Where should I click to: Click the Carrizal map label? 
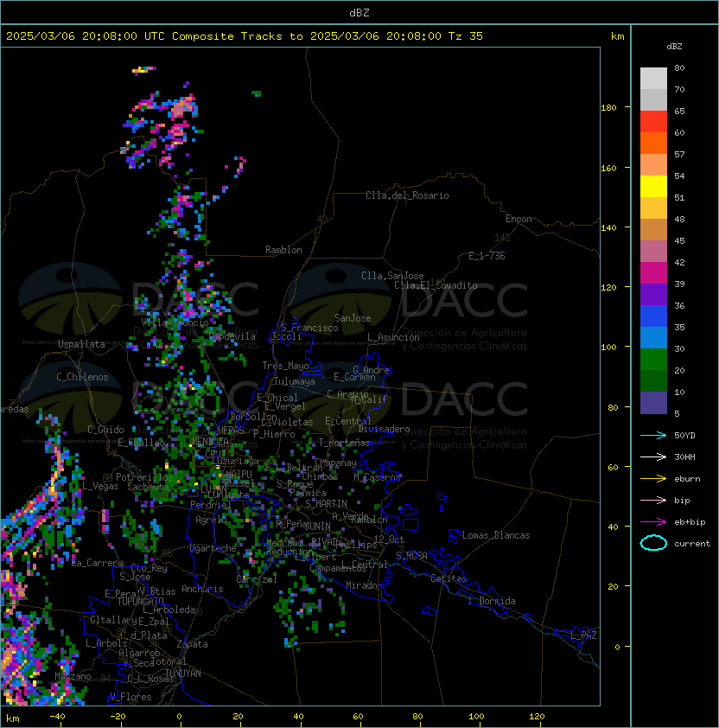point(257,579)
